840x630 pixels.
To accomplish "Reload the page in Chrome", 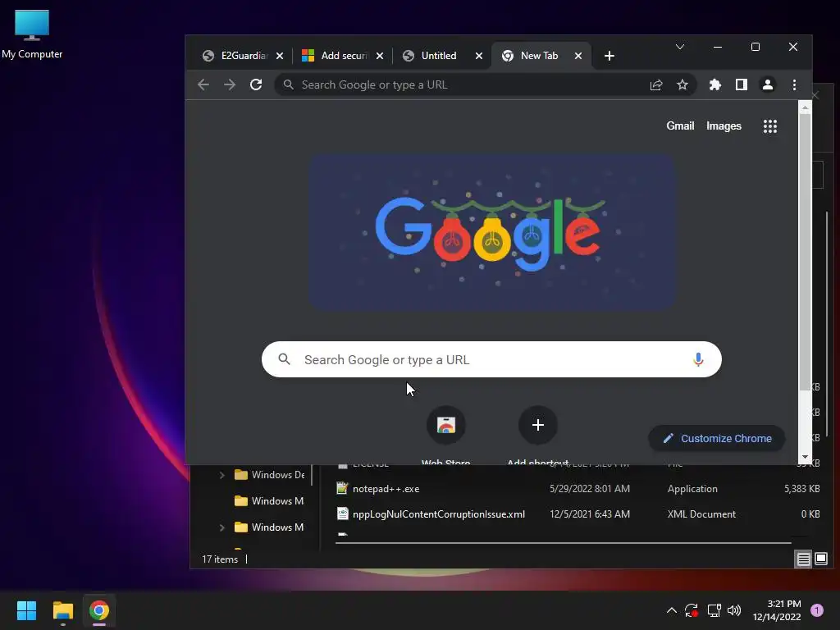I will [x=256, y=84].
